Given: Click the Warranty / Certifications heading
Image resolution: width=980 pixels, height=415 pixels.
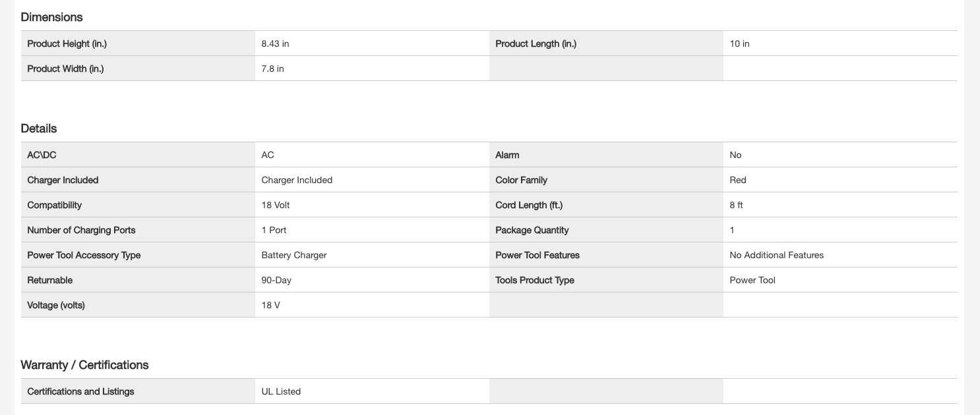Looking at the screenshot, I should tap(84, 365).
